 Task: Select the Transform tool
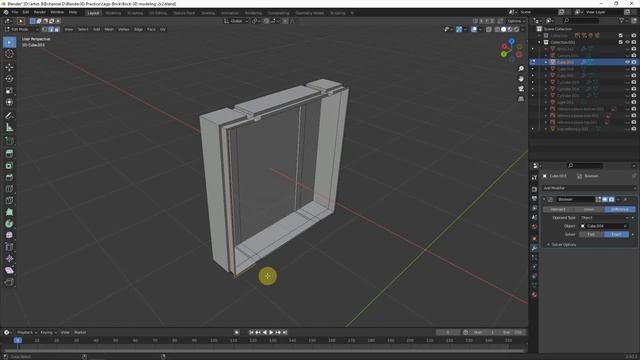tap(9, 102)
